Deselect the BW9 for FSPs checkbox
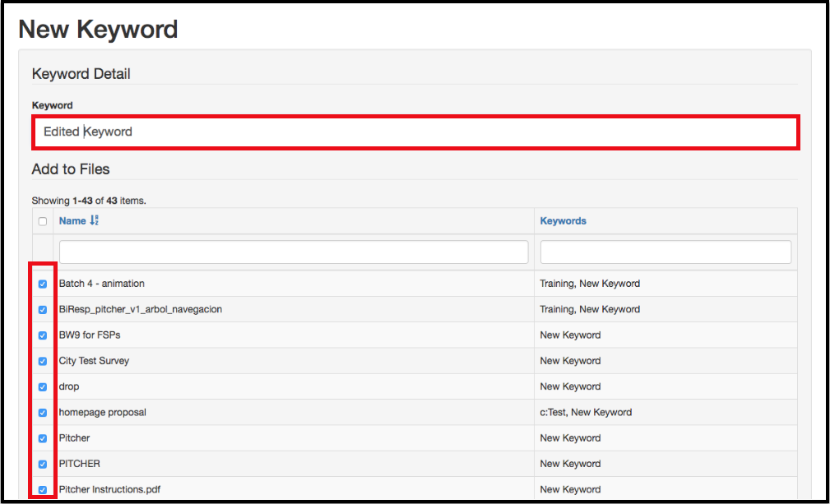 (x=43, y=335)
